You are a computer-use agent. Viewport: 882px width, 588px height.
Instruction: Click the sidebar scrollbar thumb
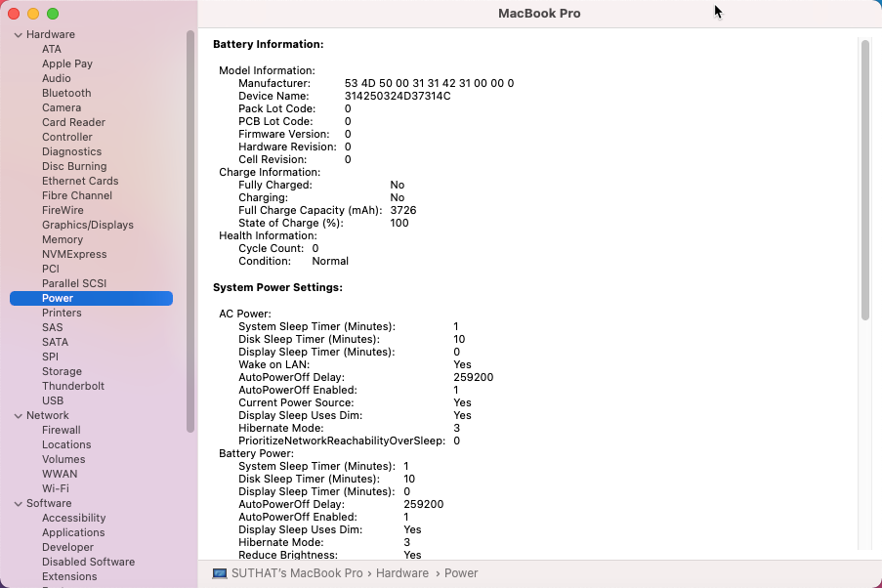[190, 231]
